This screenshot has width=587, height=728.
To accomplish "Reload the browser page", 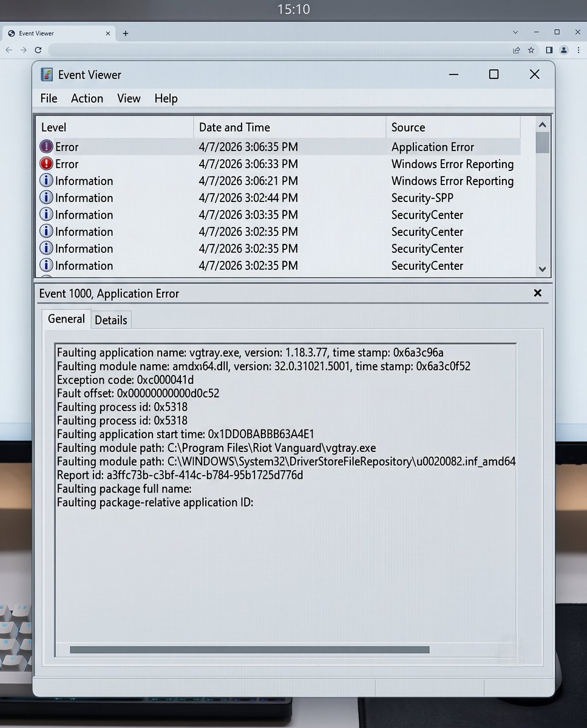I will 38,50.
